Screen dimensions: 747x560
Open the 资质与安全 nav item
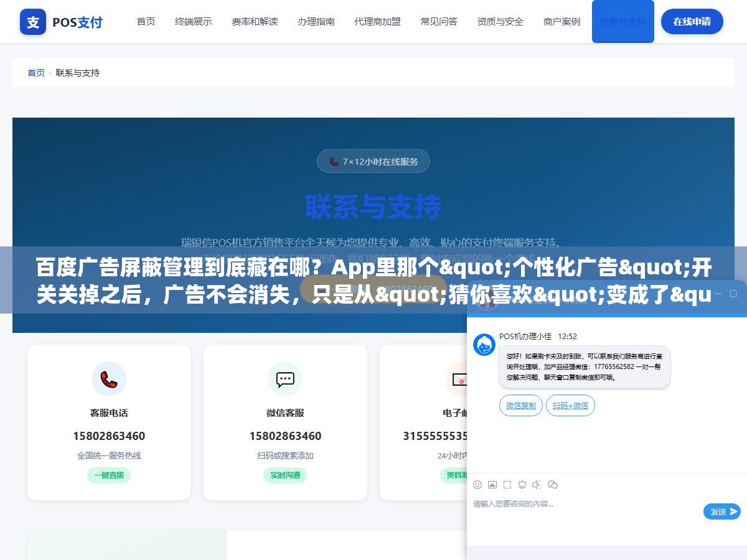tap(500, 21)
